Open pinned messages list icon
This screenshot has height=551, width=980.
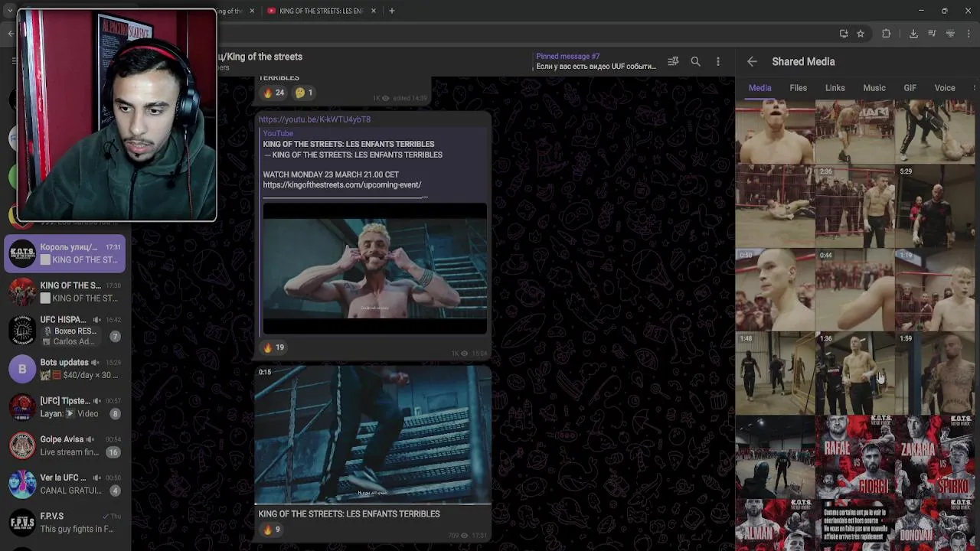coord(673,62)
